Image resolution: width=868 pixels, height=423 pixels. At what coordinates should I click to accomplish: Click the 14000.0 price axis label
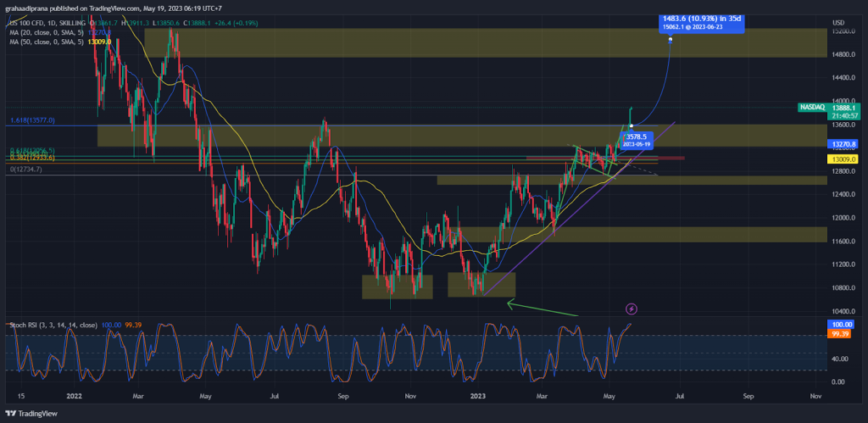(845, 102)
